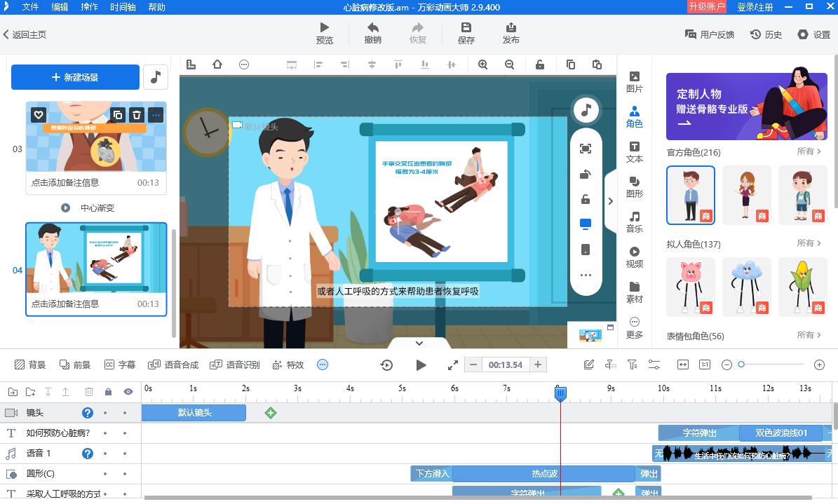The width and height of the screenshot is (838, 504).
Task: Open the side panel chevron on canvas right edge
Action: click(610, 200)
